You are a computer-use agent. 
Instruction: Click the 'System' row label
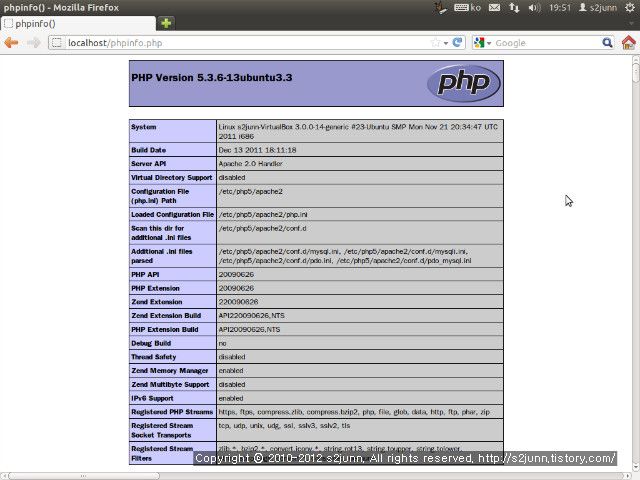coord(144,127)
